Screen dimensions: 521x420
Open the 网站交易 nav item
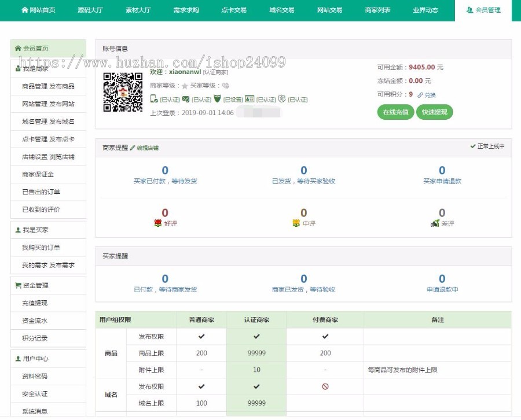tap(329, 10)
